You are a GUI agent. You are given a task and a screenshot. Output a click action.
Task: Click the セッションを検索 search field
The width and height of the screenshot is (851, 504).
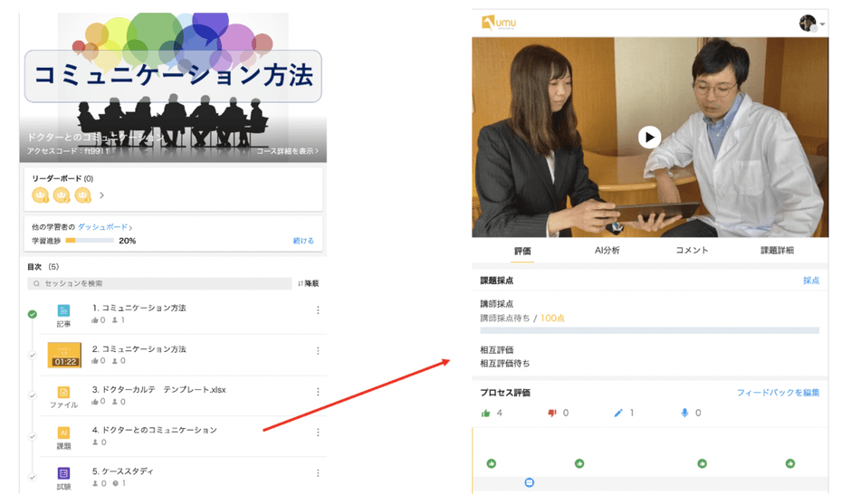(158, 283)
